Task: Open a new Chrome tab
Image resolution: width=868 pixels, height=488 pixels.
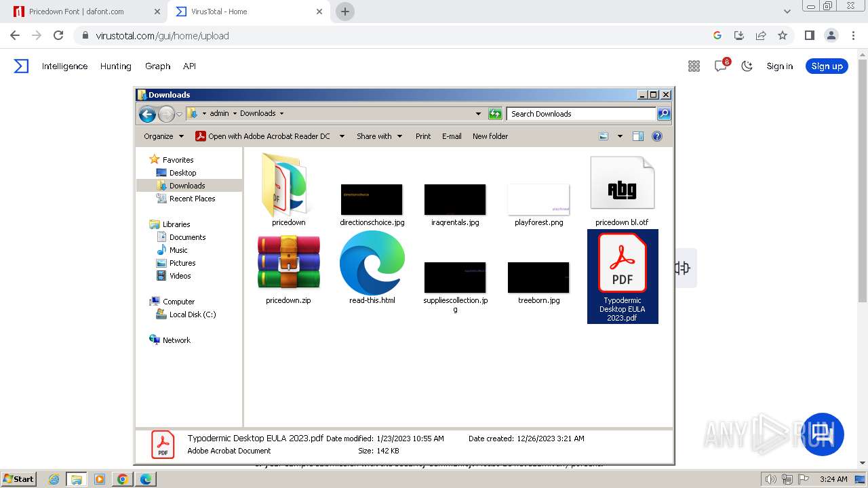Action: (345, 12)
